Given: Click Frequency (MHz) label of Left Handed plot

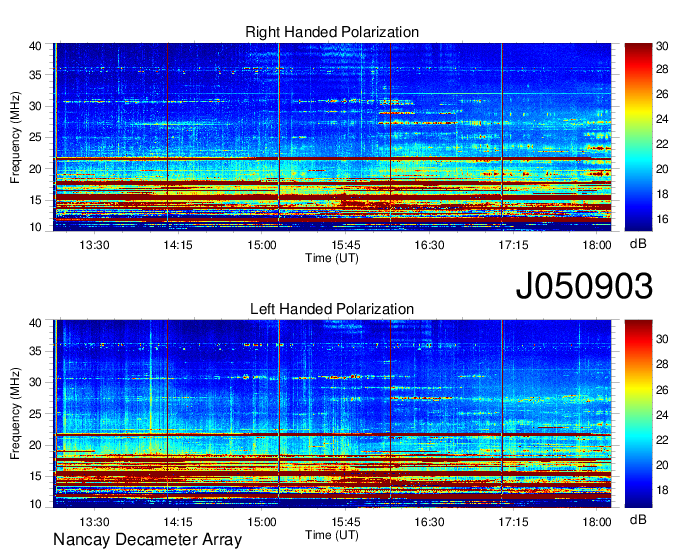Looking at the screenshot, I should (15, 414).
